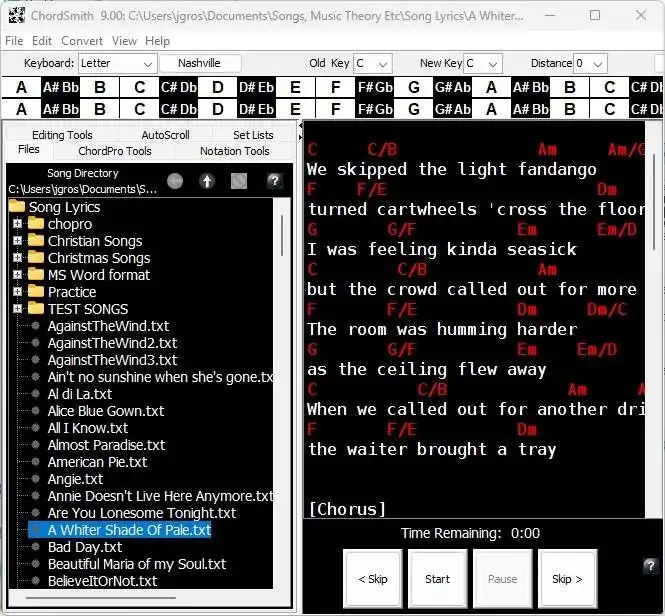Click first A key in top keyboard row
Screen dimensions: 665x616
[x=21, y=87]
